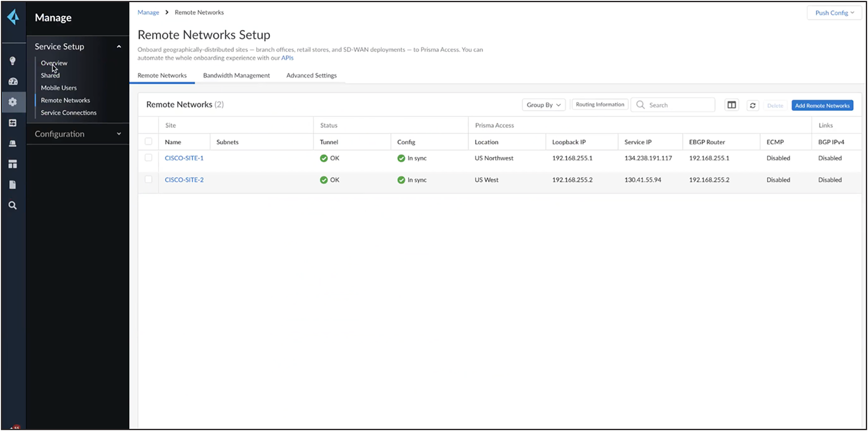Open Mobile Users in sidebar
Image resolution: width=868 pixels, height=431 pixels.
[58, 88]
